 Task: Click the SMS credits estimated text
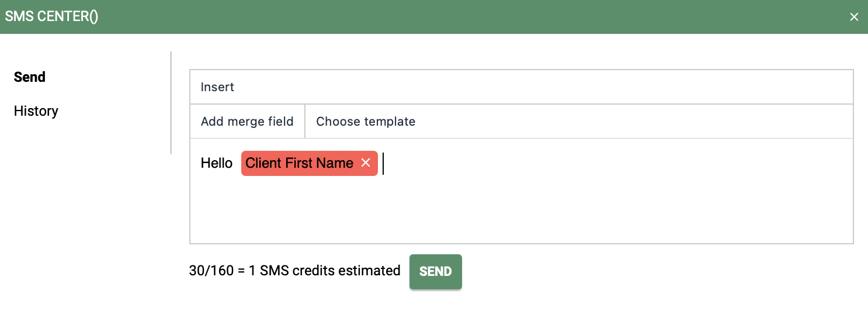pos(330,271)
